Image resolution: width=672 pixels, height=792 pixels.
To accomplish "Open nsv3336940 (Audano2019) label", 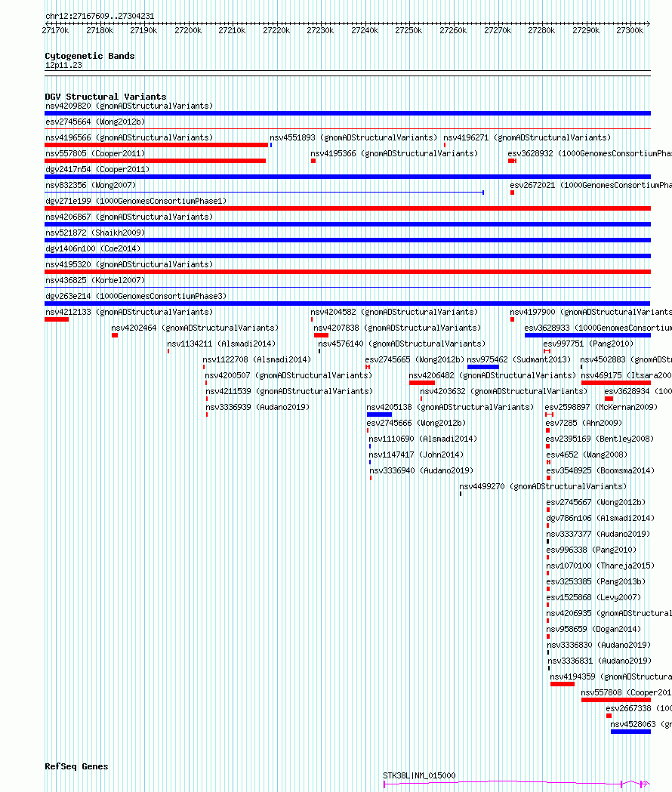I will click(421, 471).
